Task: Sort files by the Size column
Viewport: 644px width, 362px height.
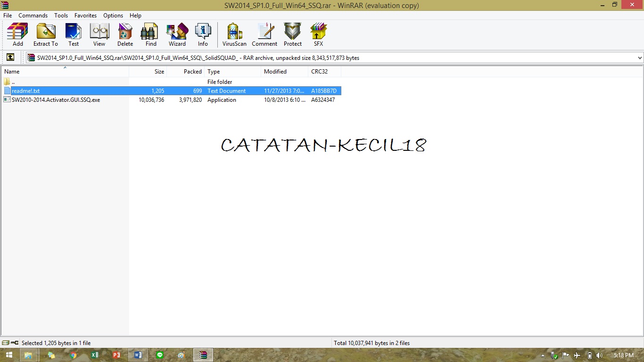Action: coord(159,71)
